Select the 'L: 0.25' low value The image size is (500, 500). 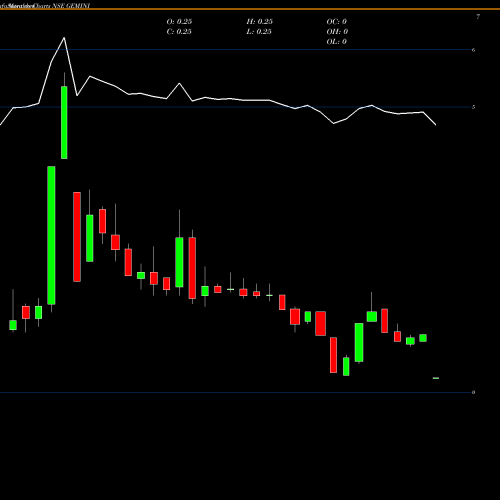[x=259, y=32]
